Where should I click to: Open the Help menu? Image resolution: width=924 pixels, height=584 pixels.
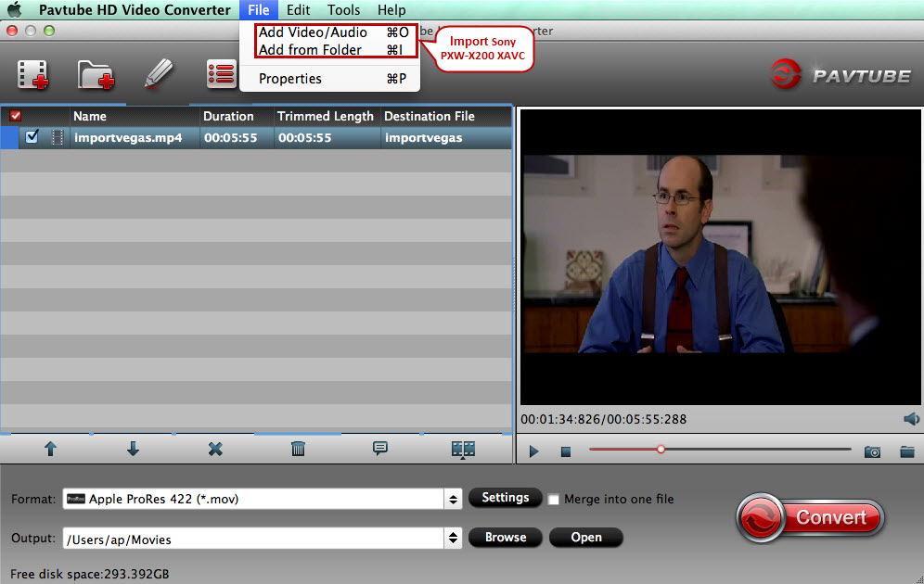click(391, 10)
